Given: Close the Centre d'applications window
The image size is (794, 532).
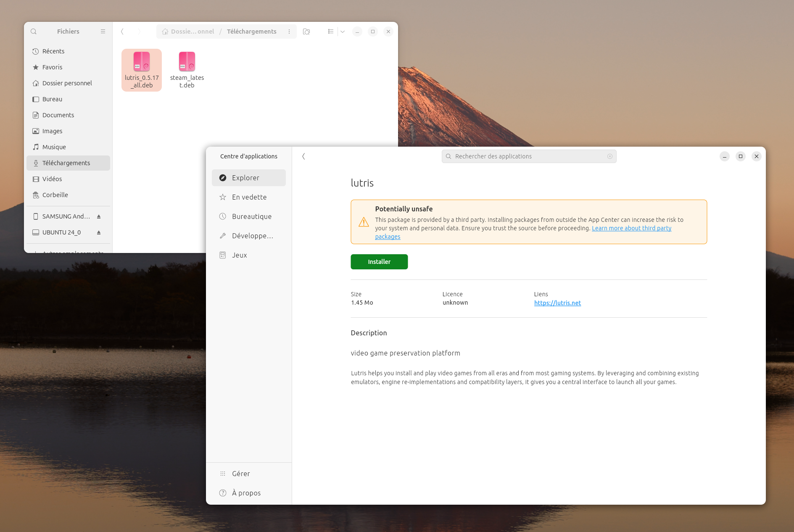Looking at the screenshot, I should pyautogui.click(x=757, y=156).
